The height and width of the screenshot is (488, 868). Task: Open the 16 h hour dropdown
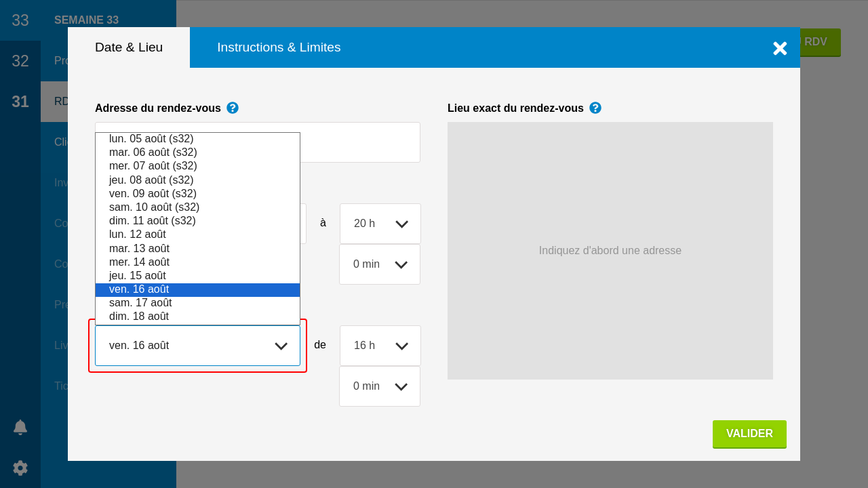coord(380,346)
